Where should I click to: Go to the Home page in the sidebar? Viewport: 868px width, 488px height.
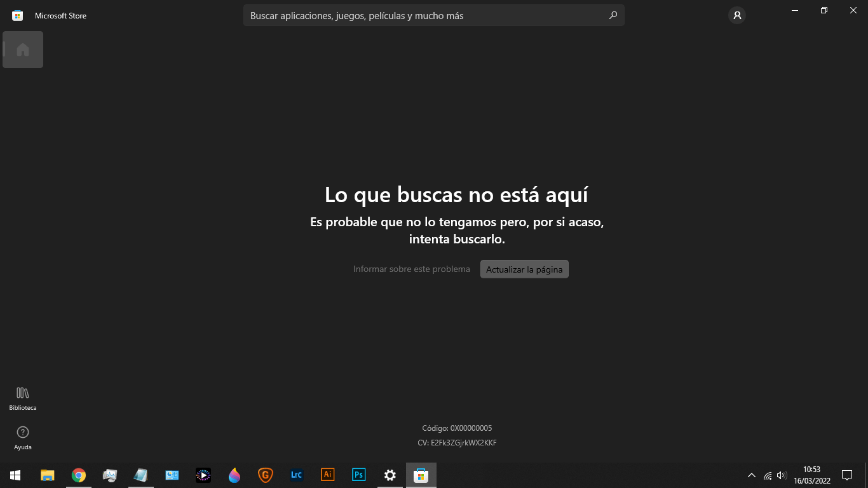[x=23, y=50]
